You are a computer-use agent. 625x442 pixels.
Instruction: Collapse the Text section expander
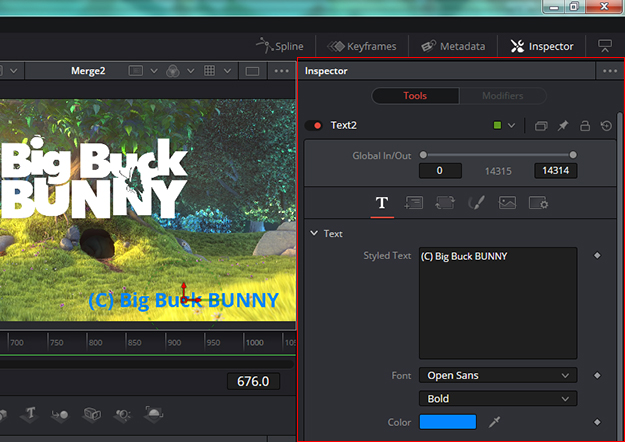pos(314,233)
